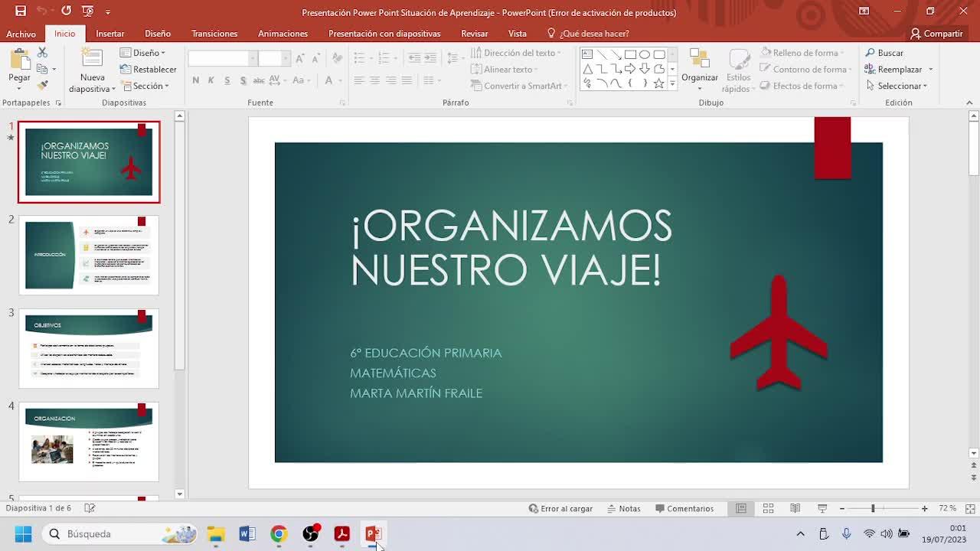Choose the oval shape in shapes gallery
This screenshot has height=551, width=980.
(645, 54)
